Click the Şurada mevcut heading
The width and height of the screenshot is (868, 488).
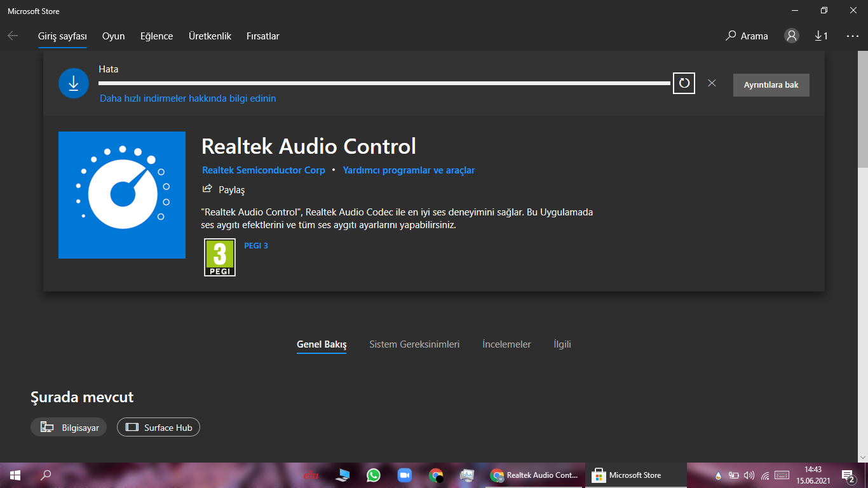point(82,398)
